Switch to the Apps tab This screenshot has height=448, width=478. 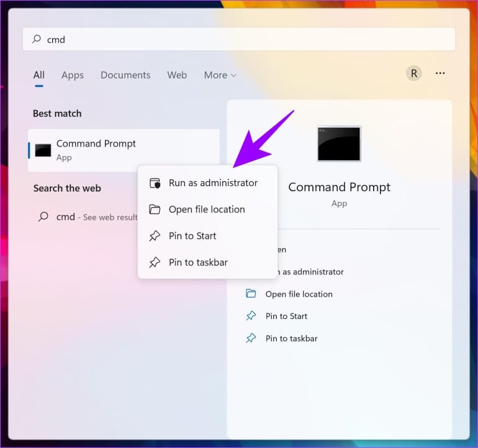(72, 75)
